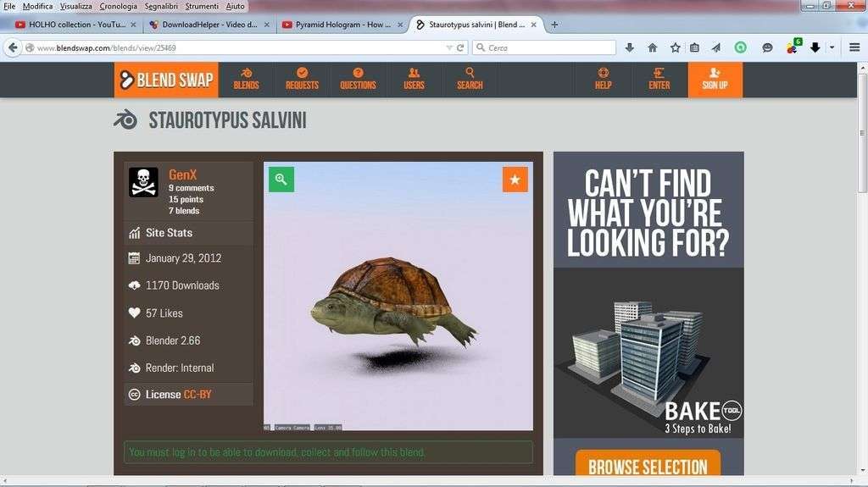The height and width of the screenshot is (487, 868).
Task: Click the paper plane send icon
Action: (715, 47)
